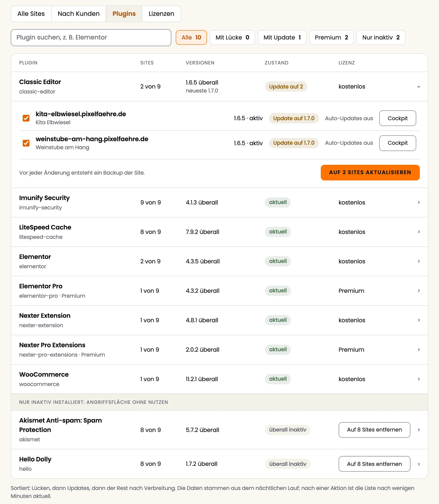Click Auf 2 Sites aktualisieren button
Screen dimensions: 439x504
(x=370, y=173)
